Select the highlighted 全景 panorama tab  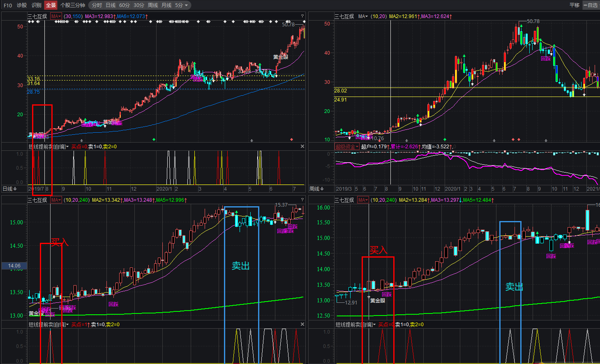click(51, 5)
